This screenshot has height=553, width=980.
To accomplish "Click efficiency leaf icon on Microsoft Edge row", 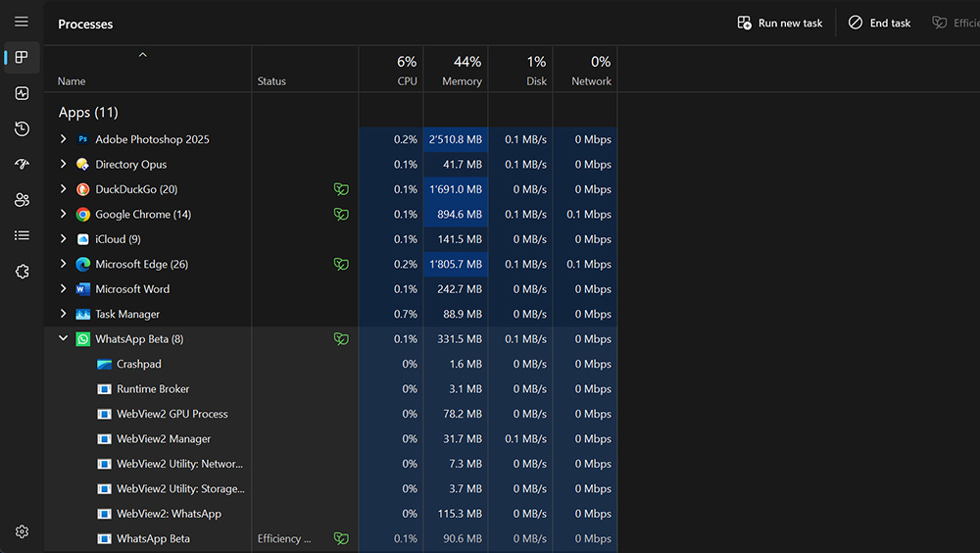I will pos(341,264).
